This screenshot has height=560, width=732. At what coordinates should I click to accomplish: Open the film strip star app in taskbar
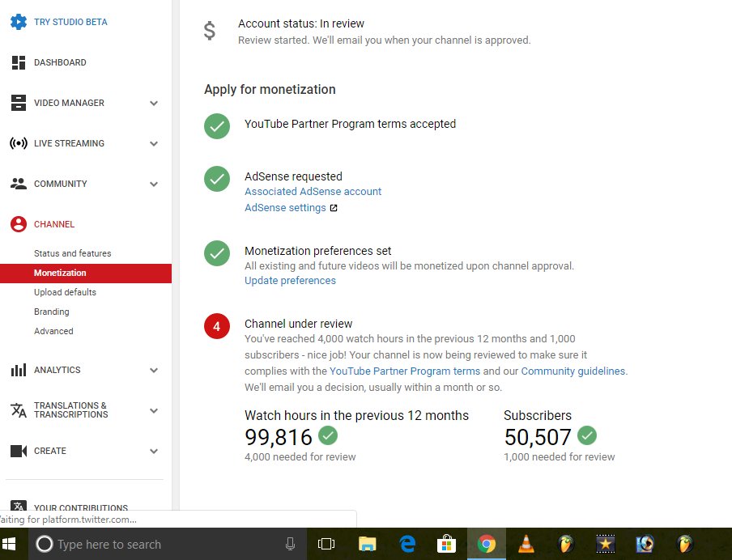tap(606, 544)
